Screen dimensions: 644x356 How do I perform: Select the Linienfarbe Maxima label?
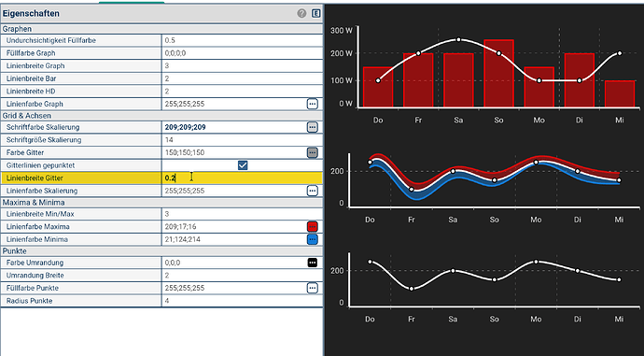point(37,226)
